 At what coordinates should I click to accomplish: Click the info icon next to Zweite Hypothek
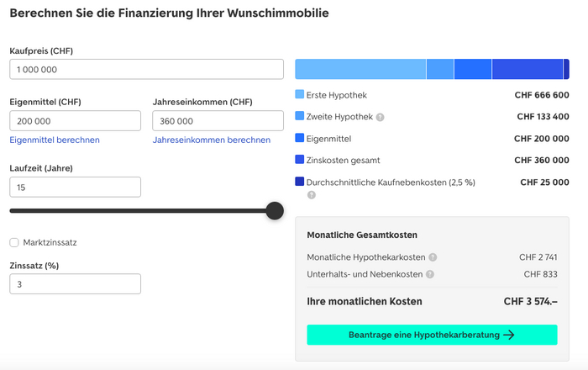point(381,117)
